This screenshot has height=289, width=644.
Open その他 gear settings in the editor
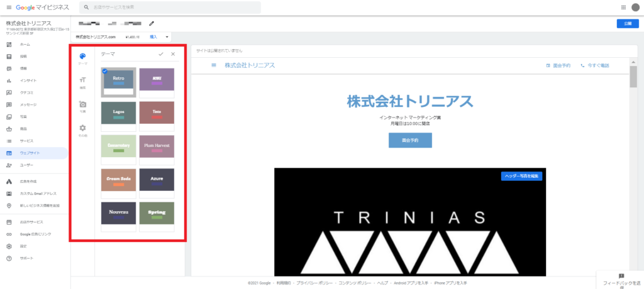click(x=82, y=130)
